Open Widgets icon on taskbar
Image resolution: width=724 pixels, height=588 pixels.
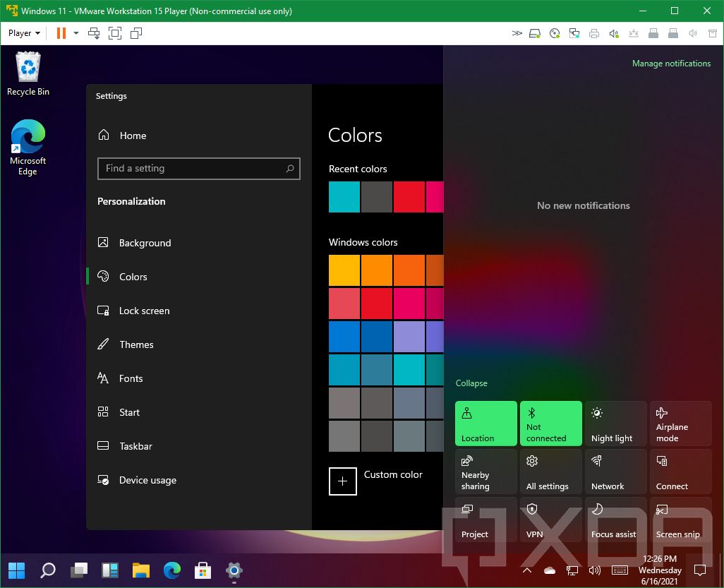point(110,570)
